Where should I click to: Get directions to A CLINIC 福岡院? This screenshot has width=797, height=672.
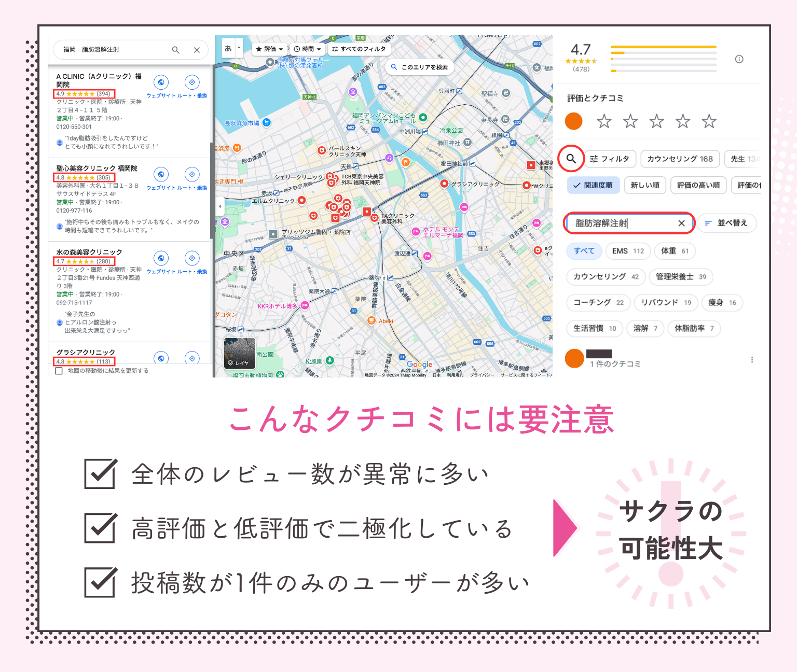pos(192,82)
